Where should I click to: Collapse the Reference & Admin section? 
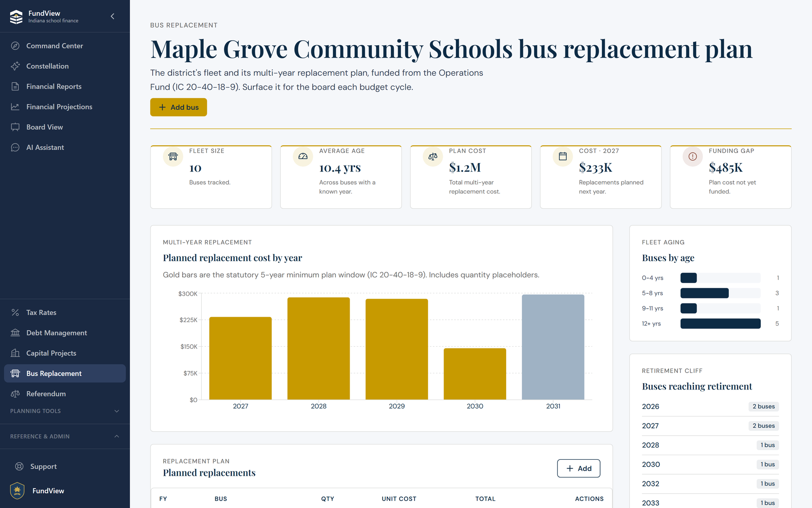pyautogui.click(x=65, y=436)
